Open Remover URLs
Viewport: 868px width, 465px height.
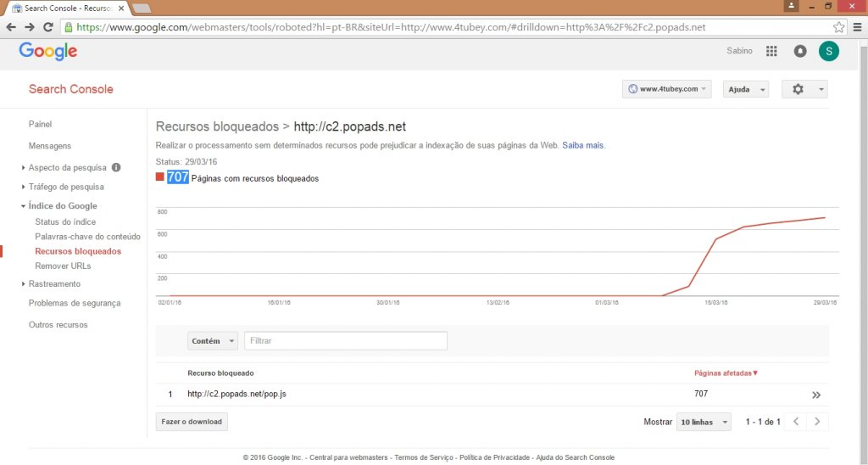point(63,266)
